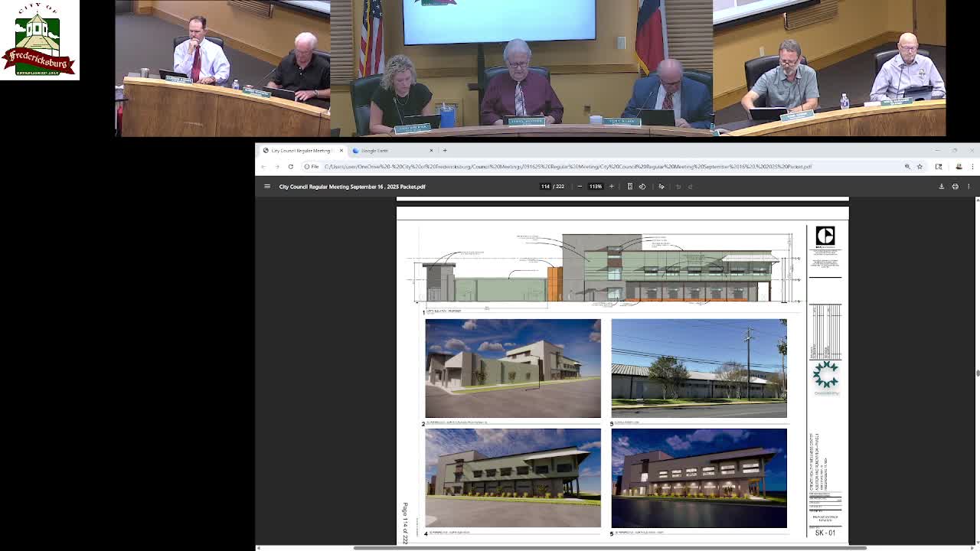Download the meeting packet PDF
The width and height of the screenshot is (980, 551).
tap(942, 186)
